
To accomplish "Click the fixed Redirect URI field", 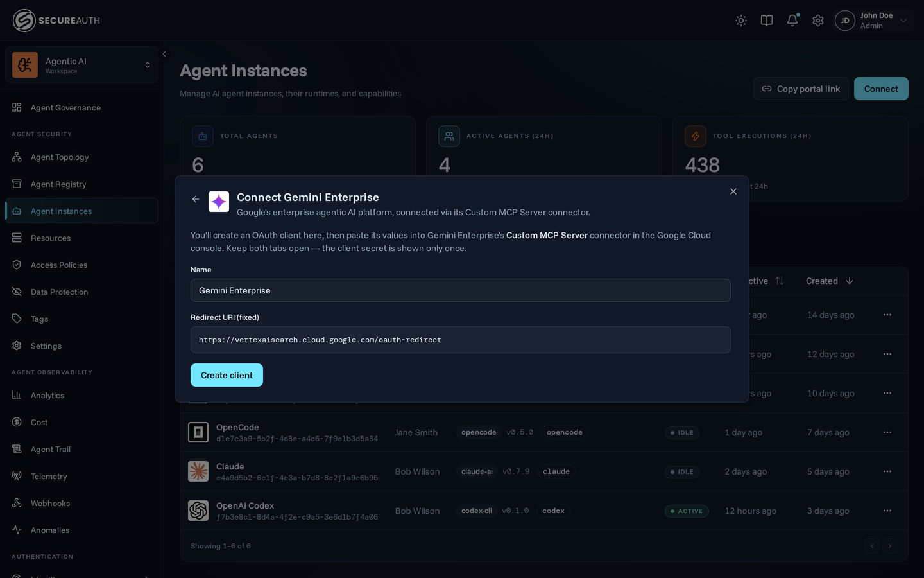I will point(461,340).
